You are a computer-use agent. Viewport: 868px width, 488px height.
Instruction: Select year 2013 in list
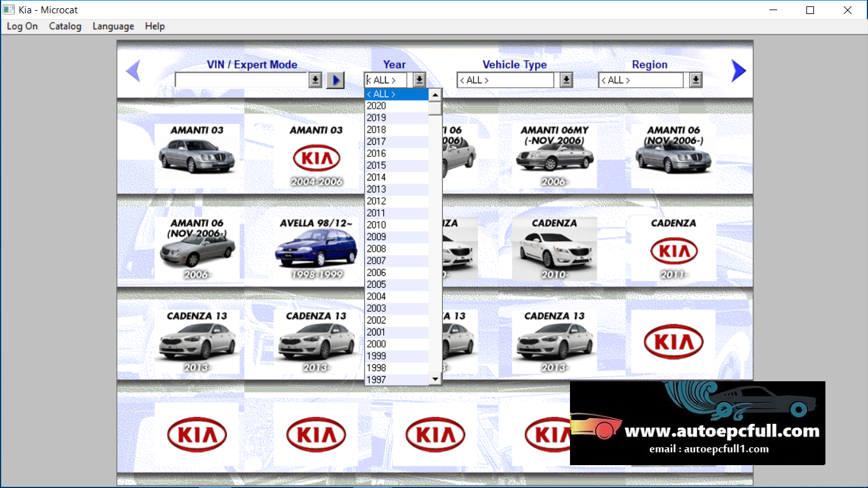[397, 189]
